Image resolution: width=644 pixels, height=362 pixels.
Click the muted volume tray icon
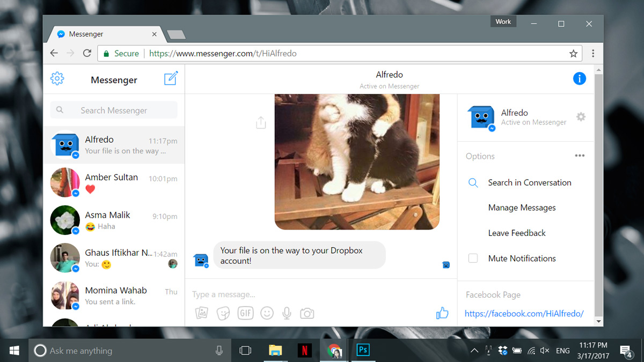pyautogui.click(x=545, y=351)
